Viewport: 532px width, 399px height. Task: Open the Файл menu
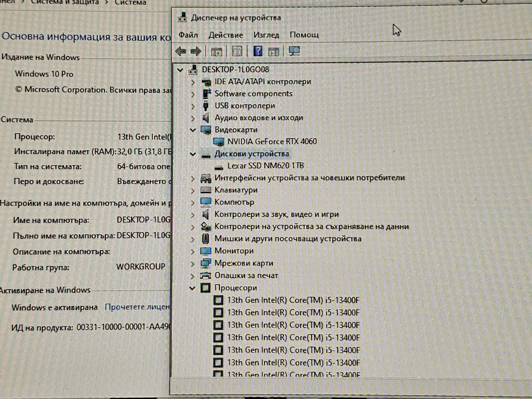(x=188, y=35)
